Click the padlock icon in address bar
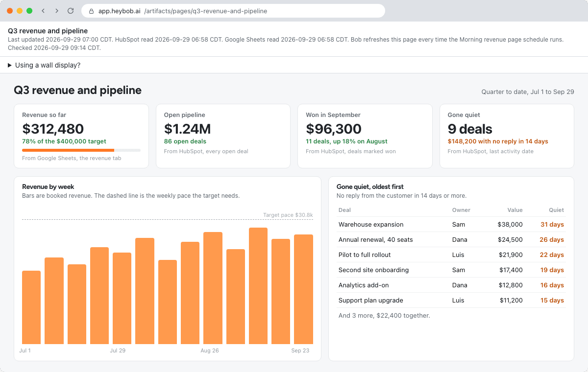This screenshot has height=372, width=588. pyautogui.click(x=91, y=11)
